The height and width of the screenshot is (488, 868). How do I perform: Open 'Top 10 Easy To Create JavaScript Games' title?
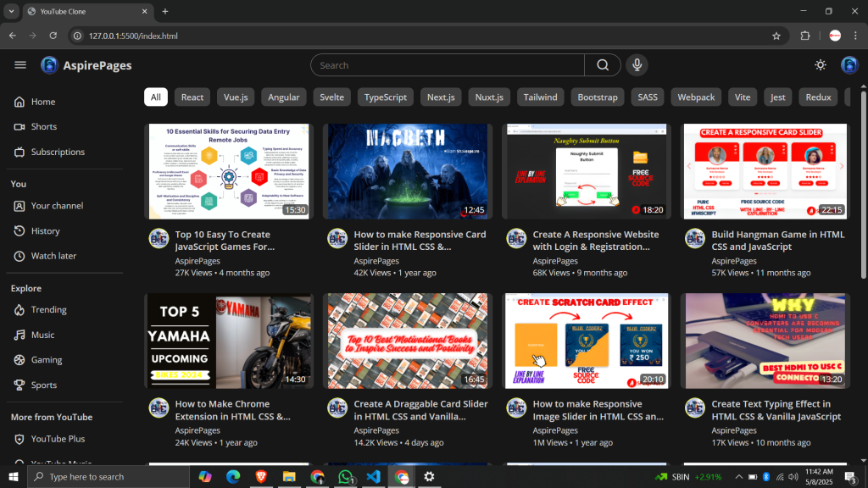click(225, 241)
